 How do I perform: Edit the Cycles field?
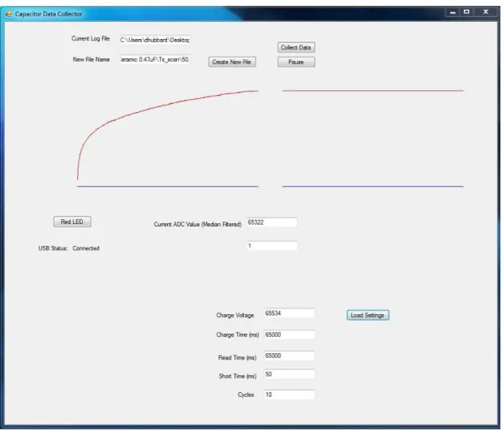289,394
